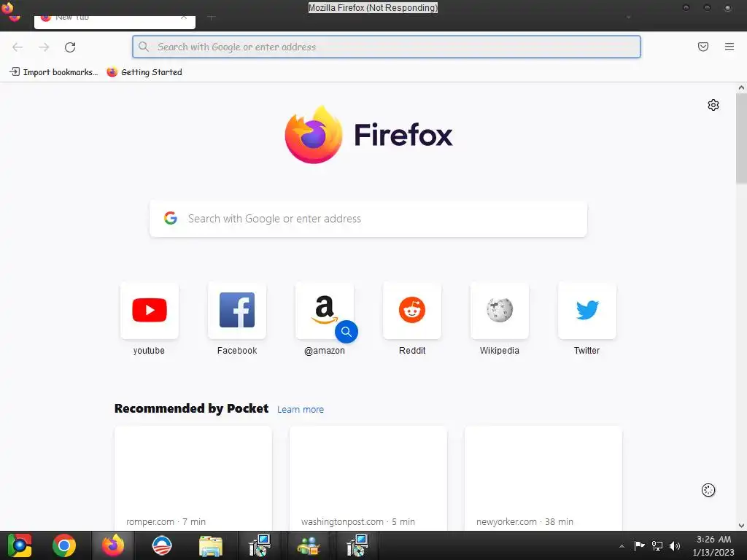Open the volume speaker tray icon
747x560 pixels.
(x=675, y=545)
